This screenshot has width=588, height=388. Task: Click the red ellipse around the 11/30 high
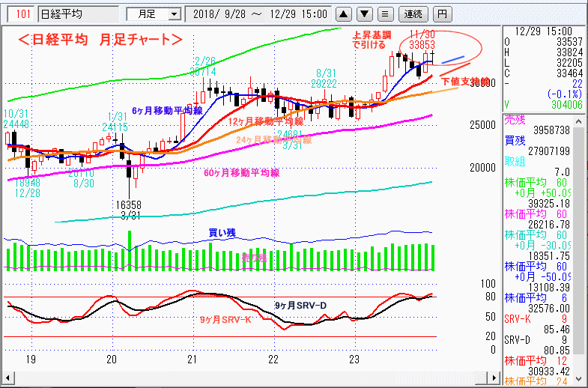[x=448, y=47]
